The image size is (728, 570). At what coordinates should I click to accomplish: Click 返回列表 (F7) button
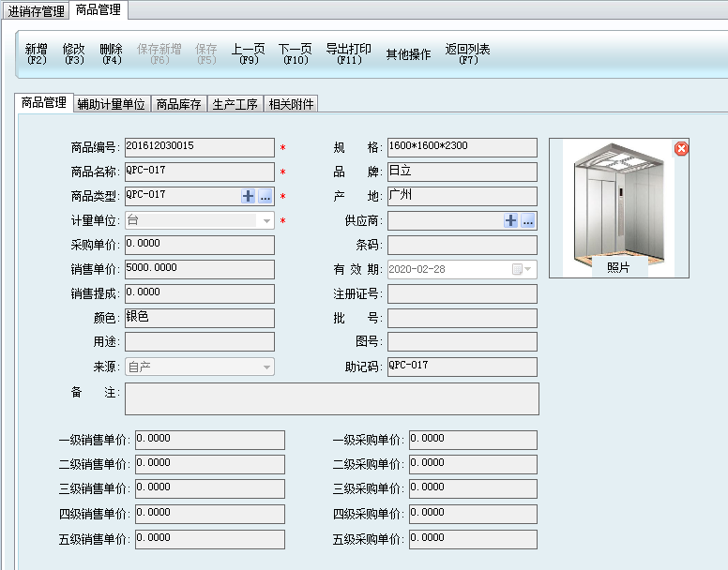point(468,53)
